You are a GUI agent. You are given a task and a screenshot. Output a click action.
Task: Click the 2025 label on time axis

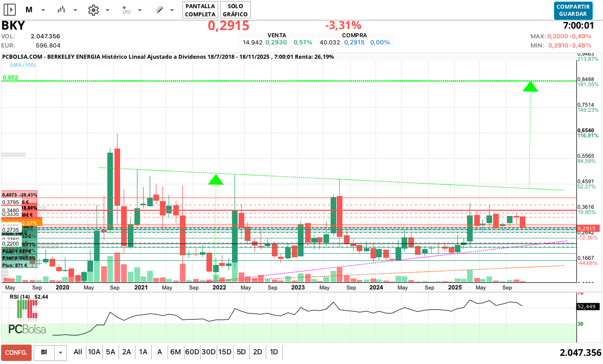(x=455, y=287)
